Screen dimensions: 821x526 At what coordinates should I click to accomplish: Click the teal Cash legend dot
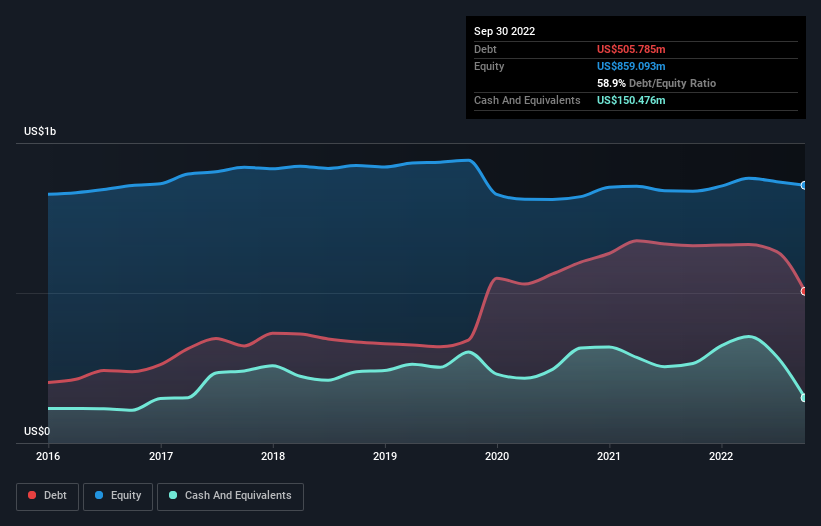(x=173, y=495)
